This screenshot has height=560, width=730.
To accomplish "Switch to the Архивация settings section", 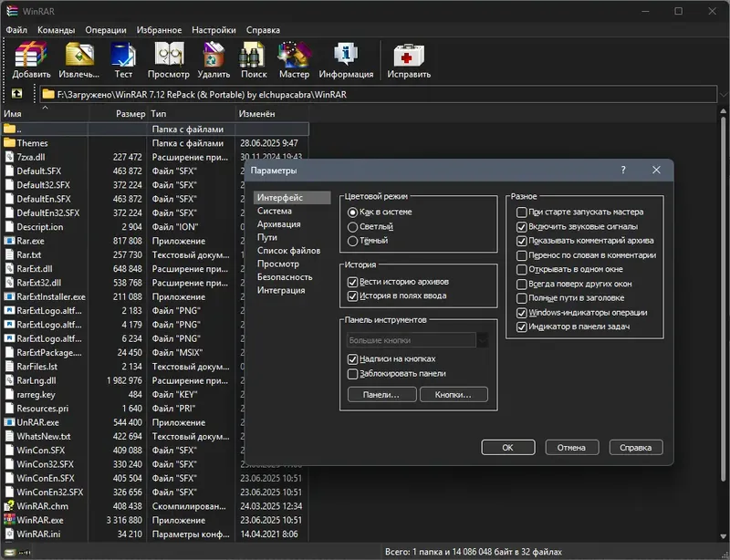I will (278, 224).
